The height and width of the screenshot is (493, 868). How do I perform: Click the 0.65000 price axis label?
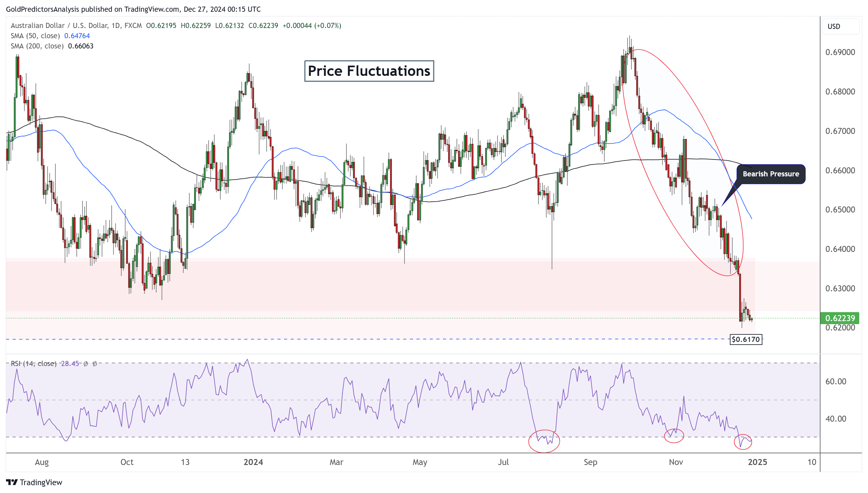tap(840, 209)
